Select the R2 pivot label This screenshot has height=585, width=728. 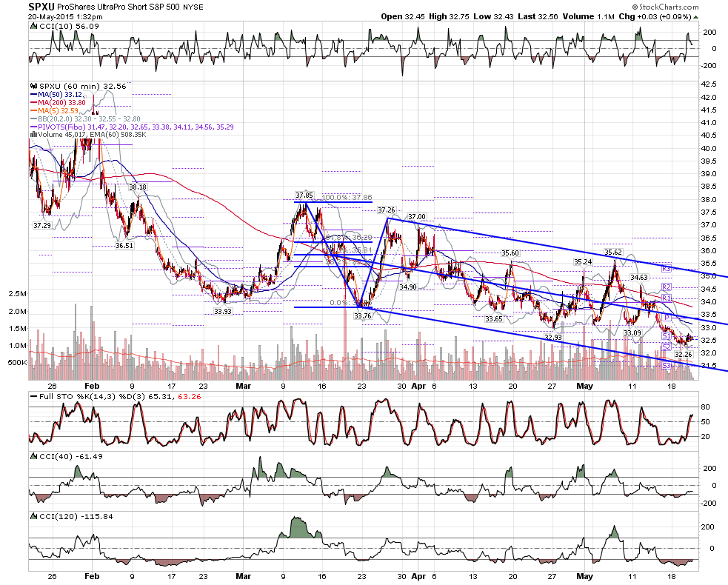point(667,287)
